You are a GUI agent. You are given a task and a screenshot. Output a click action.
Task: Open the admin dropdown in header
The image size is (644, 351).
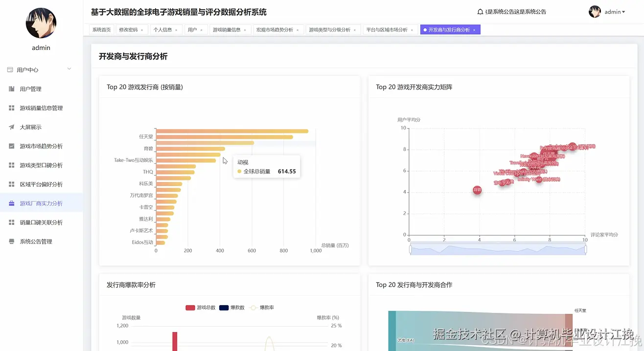tap(615, 12)
